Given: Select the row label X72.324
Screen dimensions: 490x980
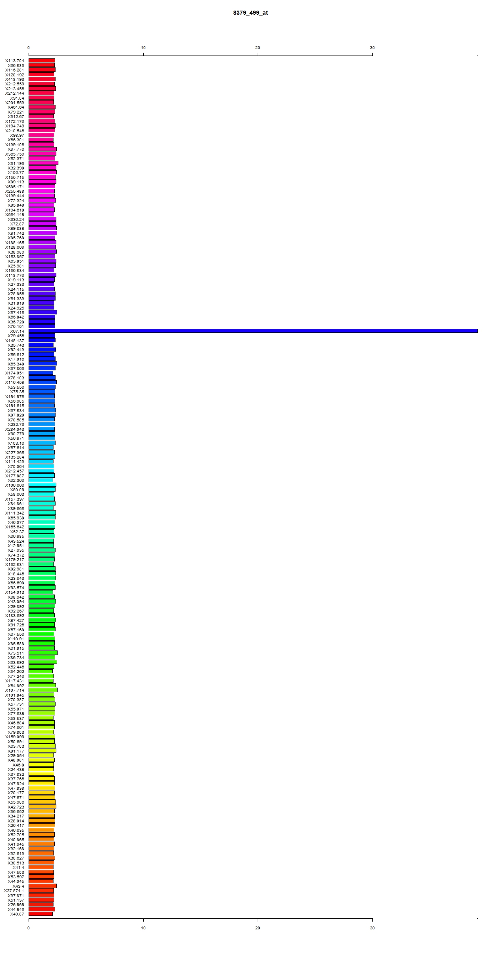Looking at the screenshot, I should coord(16,200).
